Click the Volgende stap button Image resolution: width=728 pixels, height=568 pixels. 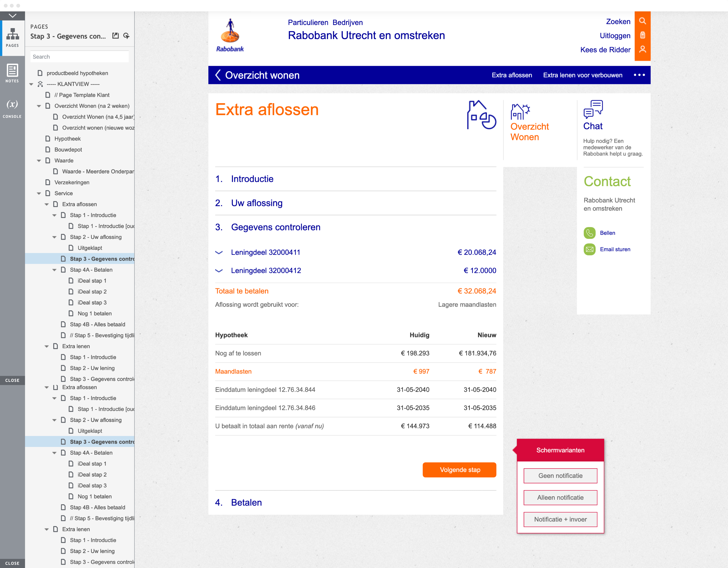point(459,470)
